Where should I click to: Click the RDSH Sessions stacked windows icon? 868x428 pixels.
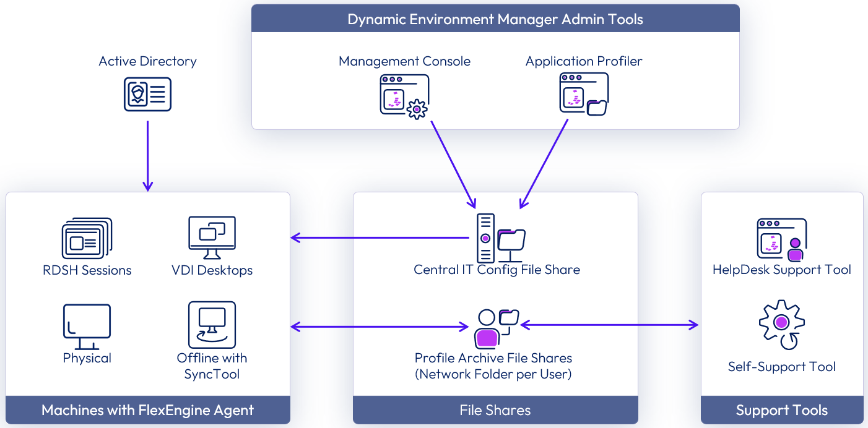[87, 238]
